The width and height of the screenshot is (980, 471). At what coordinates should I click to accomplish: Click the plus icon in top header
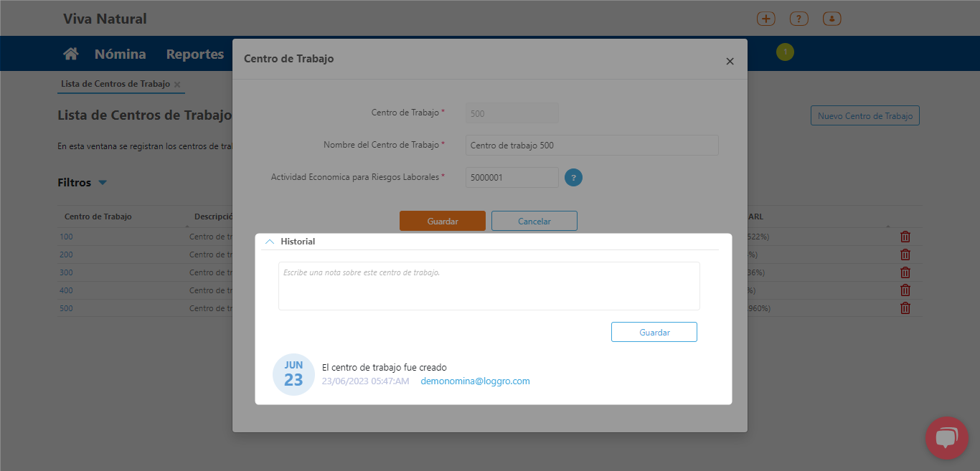[766, 19]
